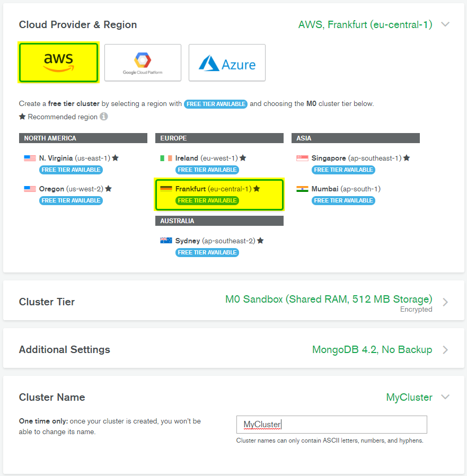The width and height of the screenshot is (467, 476).
Task: Click the star next to Frankfurt
Action: pos(257,189)
